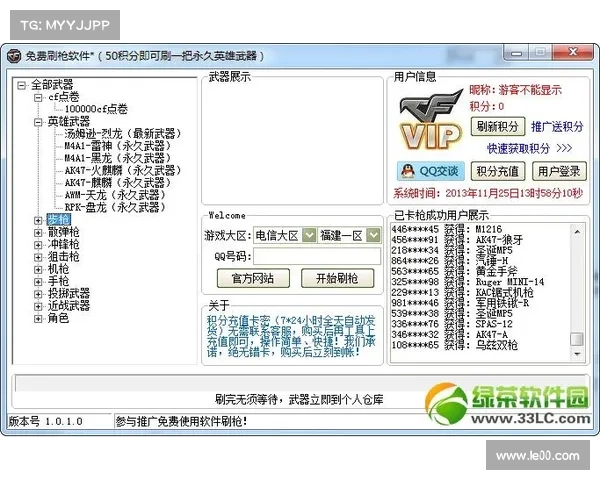This screenshot has height=480, width=600.
Task: Select the row 108****65 获得: 乌兹双枪
Action: coord(454,345)
